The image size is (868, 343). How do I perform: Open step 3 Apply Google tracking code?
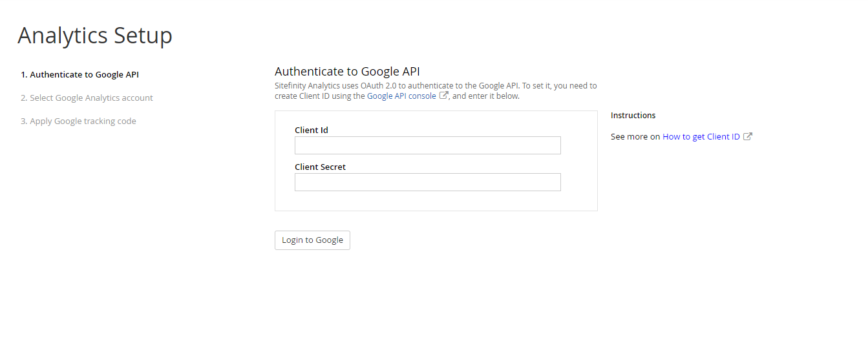coord(78,121)
